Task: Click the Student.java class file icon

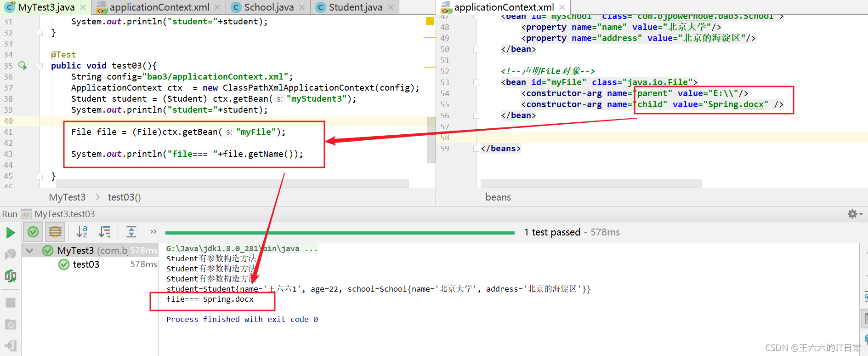Action: click(320, 7)
